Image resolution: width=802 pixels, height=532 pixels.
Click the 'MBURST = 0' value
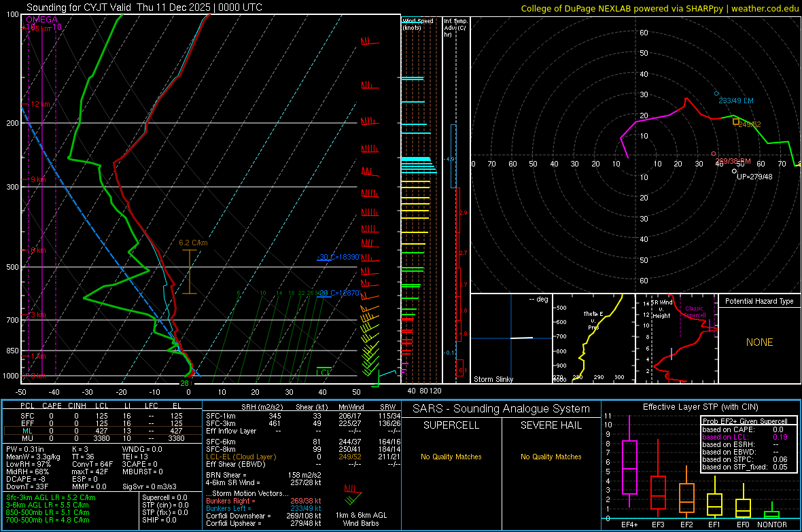143,472
